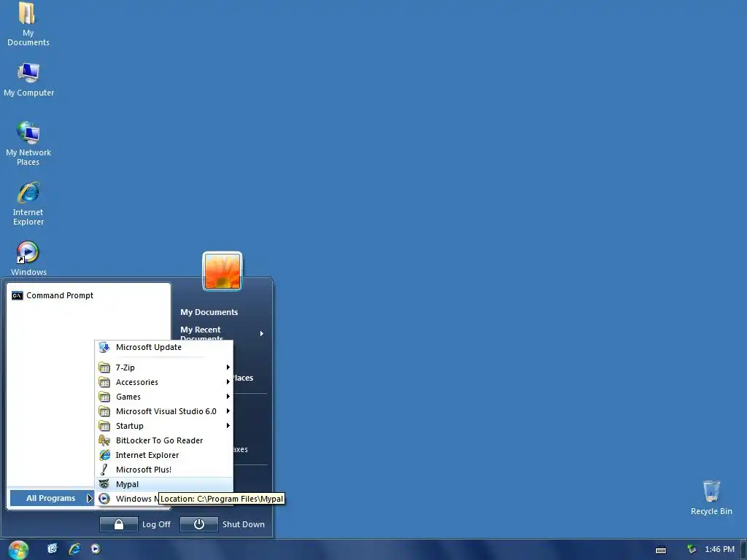Screen dimensions: 747x560
Task: Launch BitLocker To Go Reader
Action: 164,440
